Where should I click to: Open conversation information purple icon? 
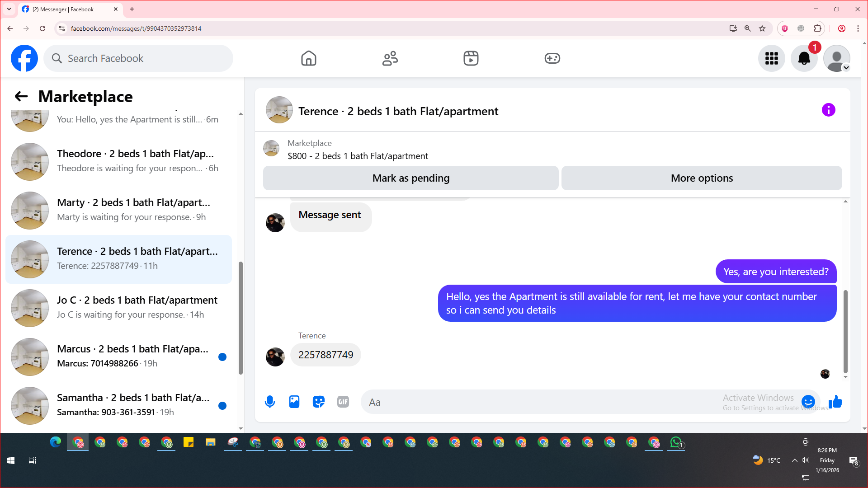click(828, 110)
